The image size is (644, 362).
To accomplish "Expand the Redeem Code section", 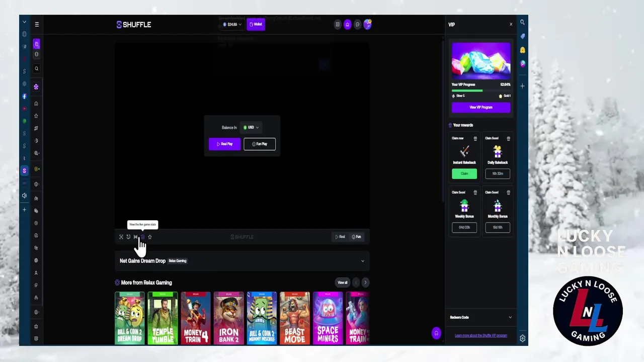I will click(481, 317).
